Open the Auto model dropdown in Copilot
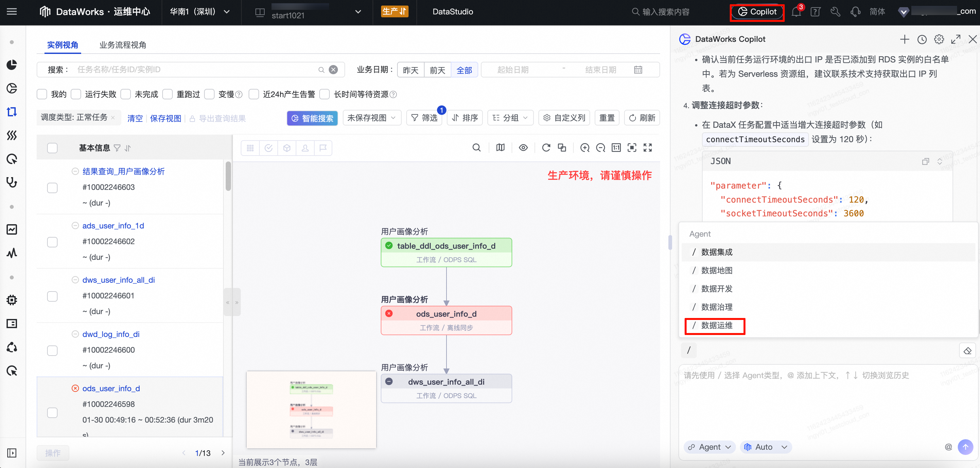This screenshot has height=468, width=980. point(765,447)
